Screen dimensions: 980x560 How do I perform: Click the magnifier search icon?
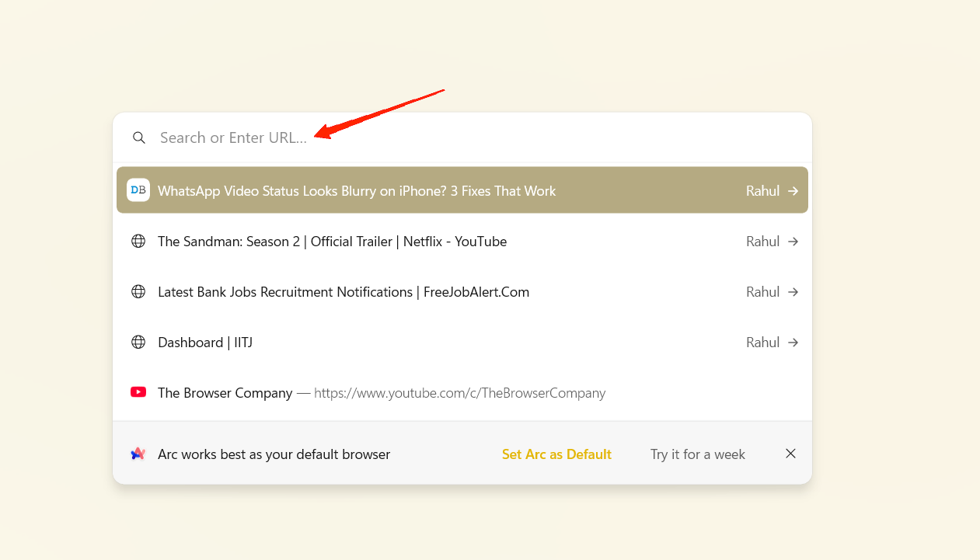pyautogui.click(x=139, y=137)
